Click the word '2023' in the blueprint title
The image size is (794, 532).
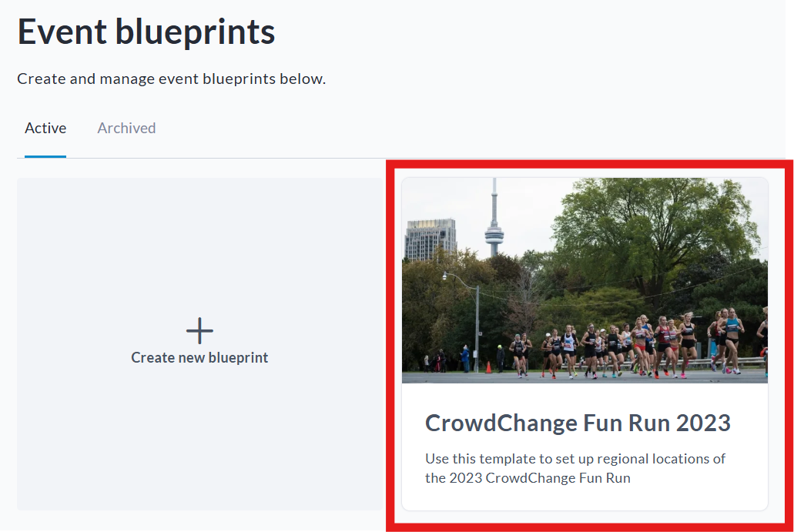pos(700,423)
